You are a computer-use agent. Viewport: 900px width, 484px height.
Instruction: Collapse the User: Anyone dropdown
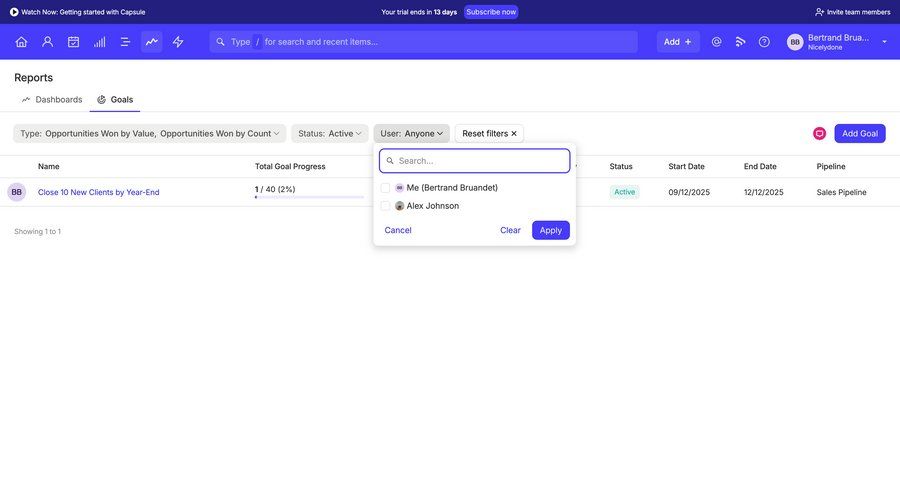coord(411,134)
